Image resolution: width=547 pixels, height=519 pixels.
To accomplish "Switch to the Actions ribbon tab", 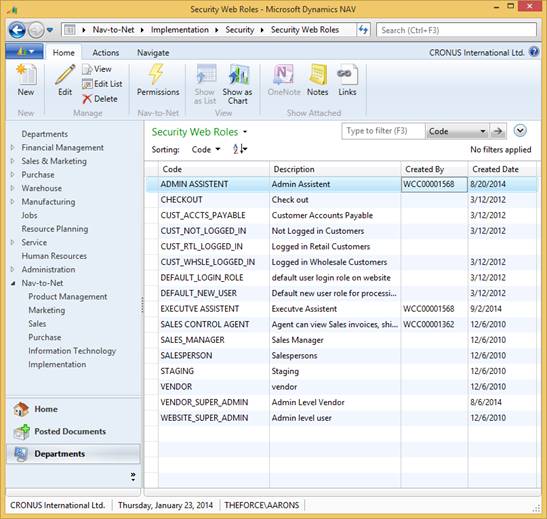I will (x=106, y=53).
